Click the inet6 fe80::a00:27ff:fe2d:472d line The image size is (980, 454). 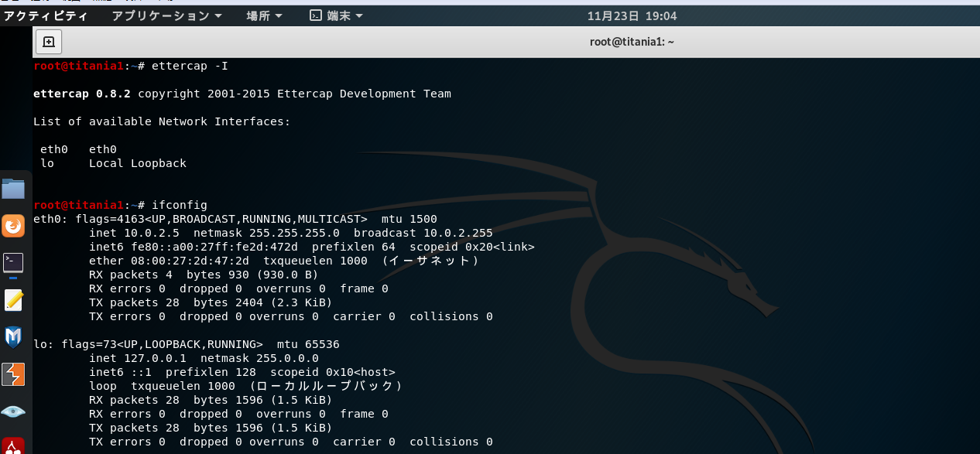[x=312, y=247]
